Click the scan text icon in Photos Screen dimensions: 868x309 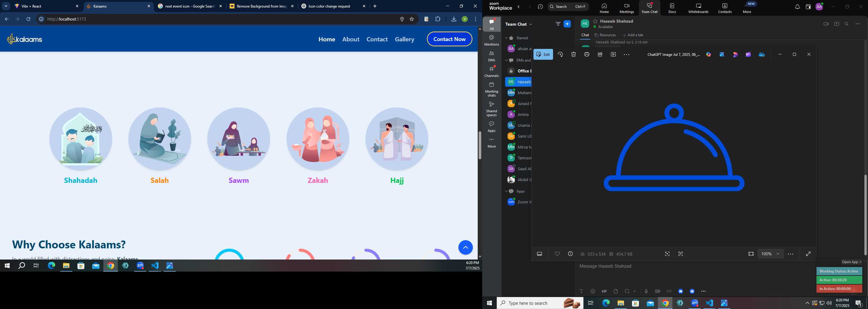tap(681, 254)
